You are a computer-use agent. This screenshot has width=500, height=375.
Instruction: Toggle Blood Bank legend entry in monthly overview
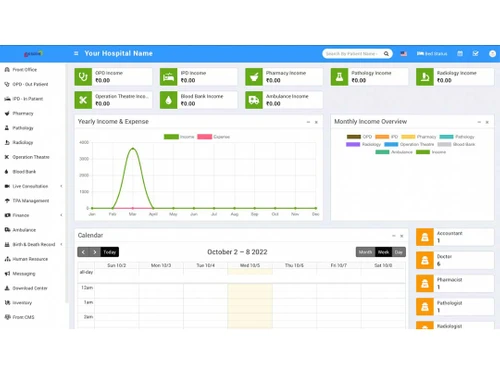(x=456, y=144)
